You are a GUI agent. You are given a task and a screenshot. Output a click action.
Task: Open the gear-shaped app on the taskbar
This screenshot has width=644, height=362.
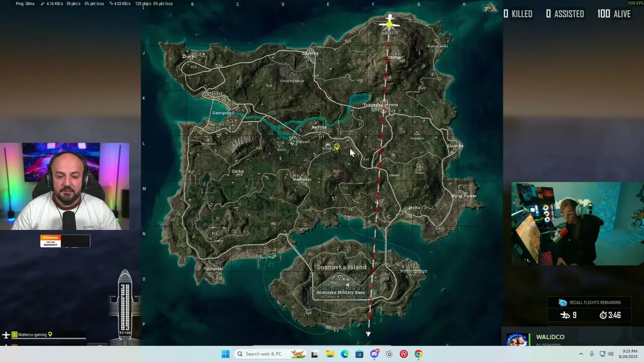tap(389, 354)
